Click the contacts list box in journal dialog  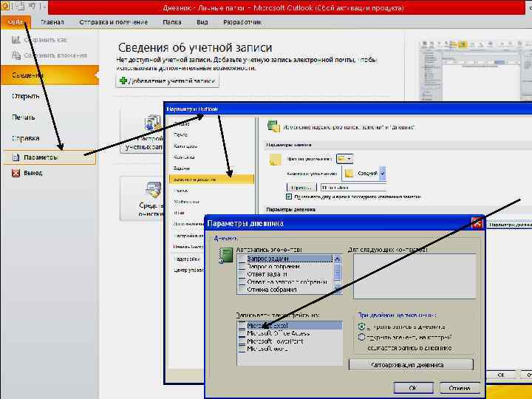[415, 276]
